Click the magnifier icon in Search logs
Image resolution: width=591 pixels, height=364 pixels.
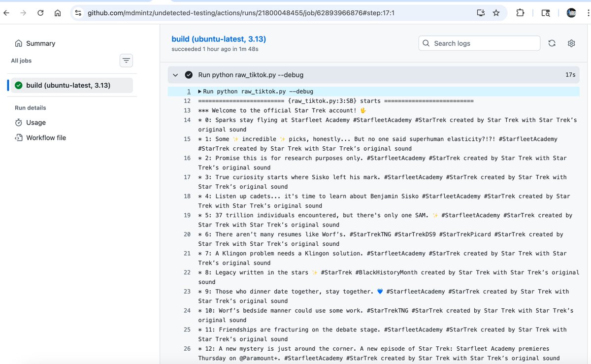pyautogui.click(x=427, y=43)
